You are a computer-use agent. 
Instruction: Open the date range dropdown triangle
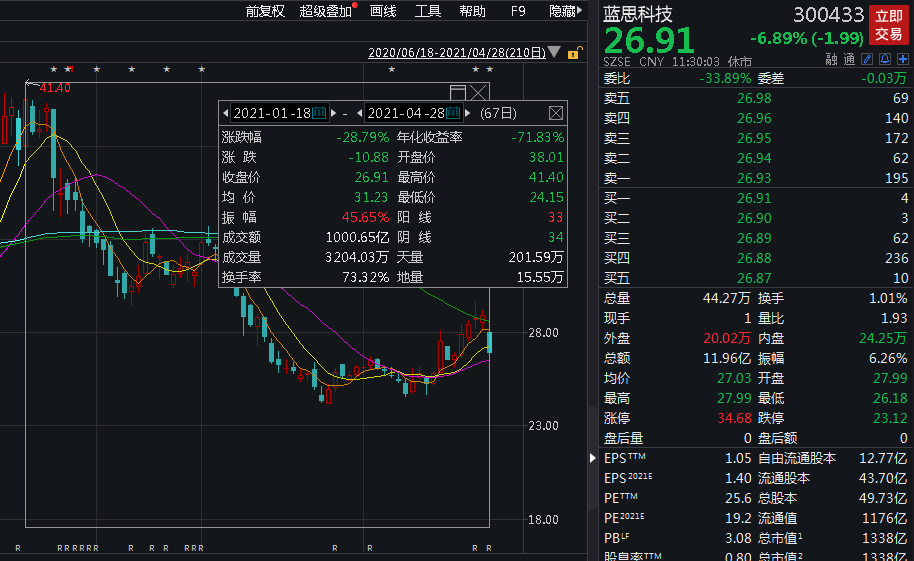554,52
